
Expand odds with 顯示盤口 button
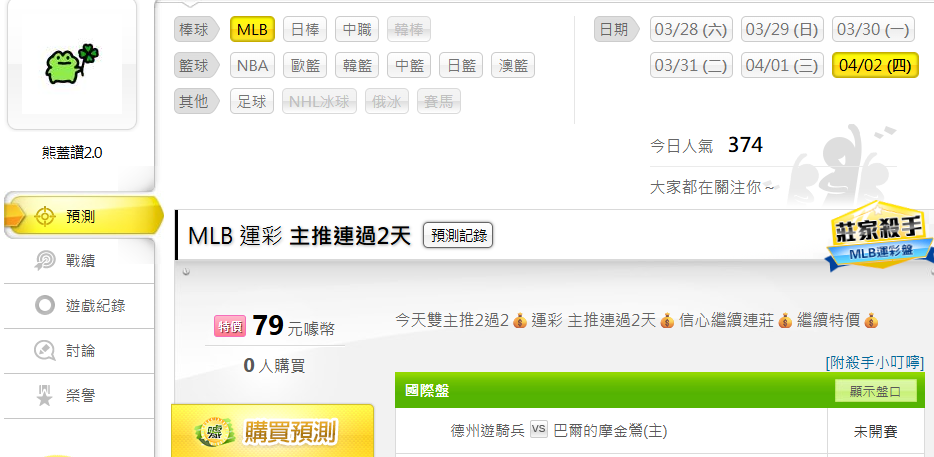(875, 391)
